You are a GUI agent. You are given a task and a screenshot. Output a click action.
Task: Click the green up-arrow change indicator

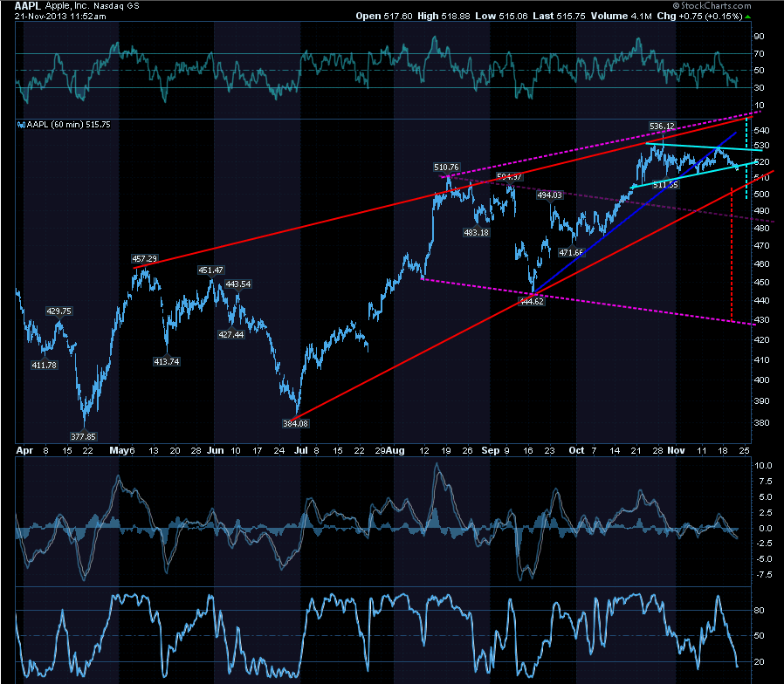[747, 17]
